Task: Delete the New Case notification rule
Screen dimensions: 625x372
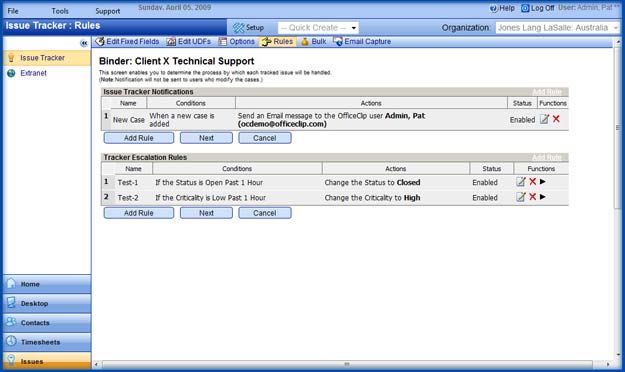Action: (x=556, y=118)
